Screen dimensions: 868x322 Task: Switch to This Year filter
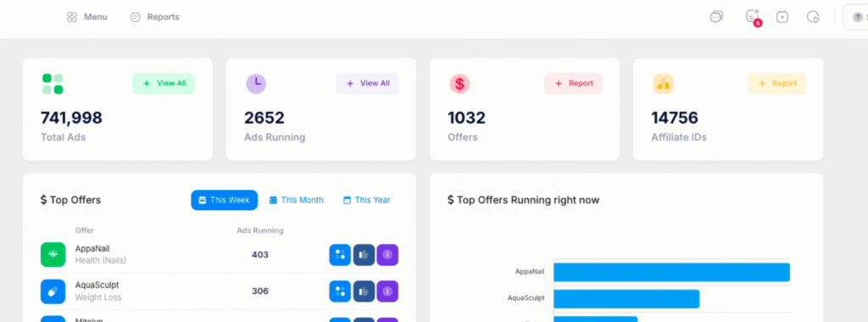pos(366,200)
